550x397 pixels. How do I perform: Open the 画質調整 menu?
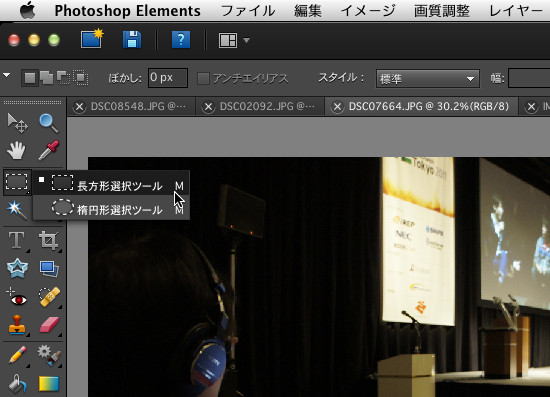pyautogui.click(x=442, y=11)
